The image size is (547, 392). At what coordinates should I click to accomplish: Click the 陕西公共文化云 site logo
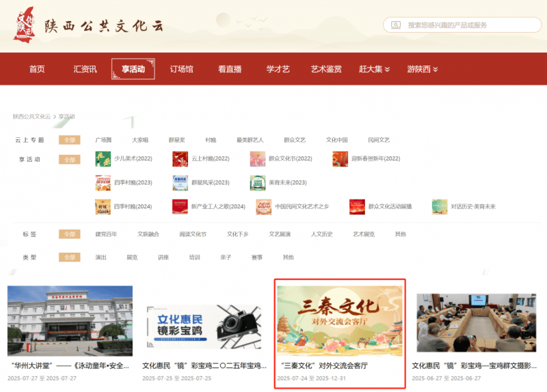point(89,25)
